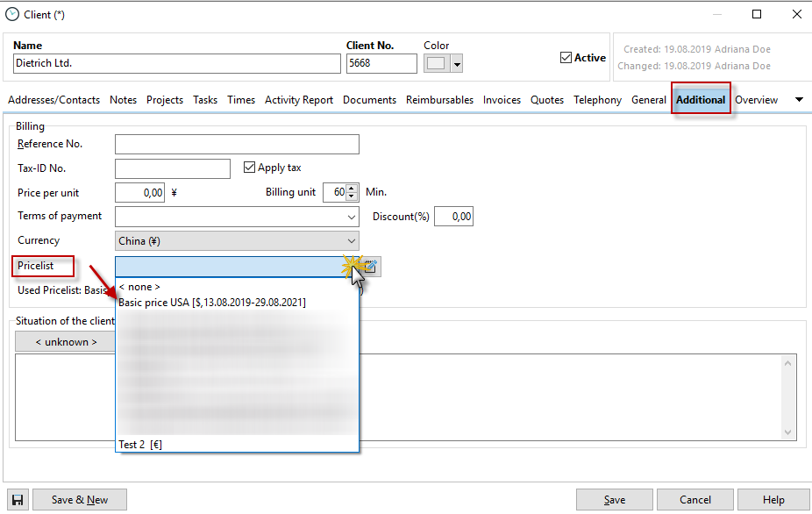Open the Activity Report tab
The width and height of the screenshot is (812, 514).
coord(299,100)
